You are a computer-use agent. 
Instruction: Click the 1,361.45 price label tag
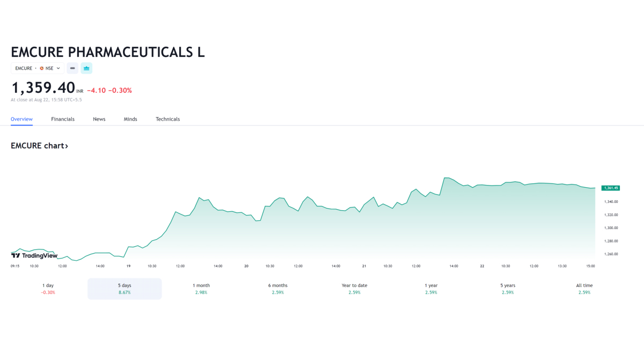(x=611, y=188)
